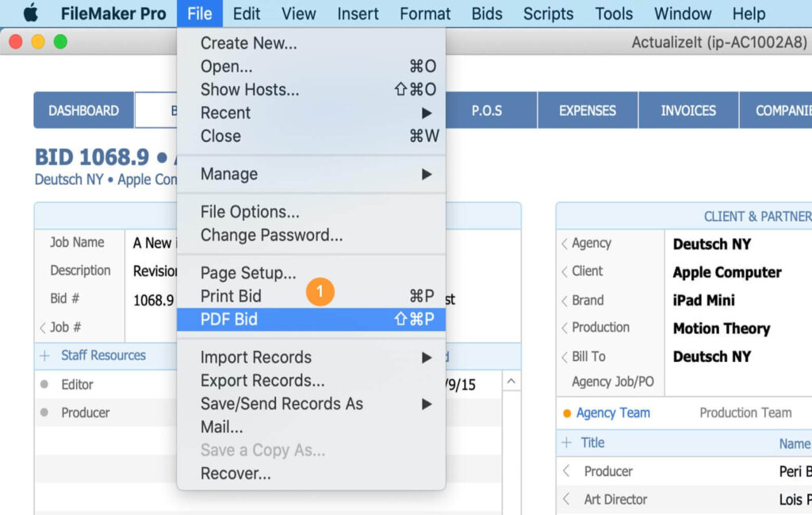The height and width of the screenshot is (515, 812).
Task: Open the Help menu
Action: [x=749, y=13]
